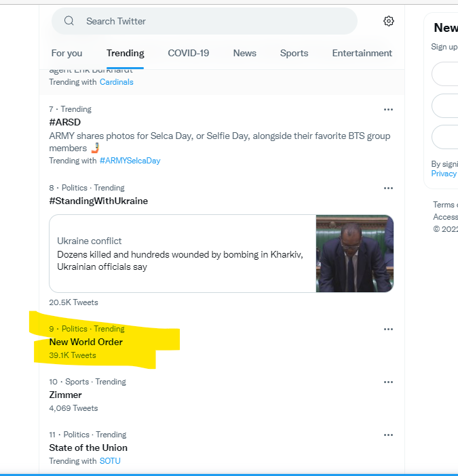Open the News tab
This screenshot has width=458, height=476.
click(245, 53)
